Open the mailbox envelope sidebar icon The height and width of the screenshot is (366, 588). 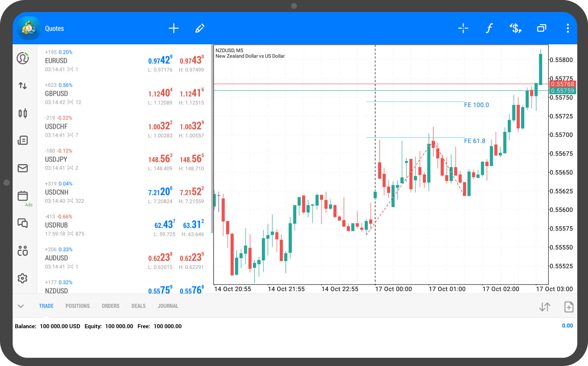click(x=23, y=168)
